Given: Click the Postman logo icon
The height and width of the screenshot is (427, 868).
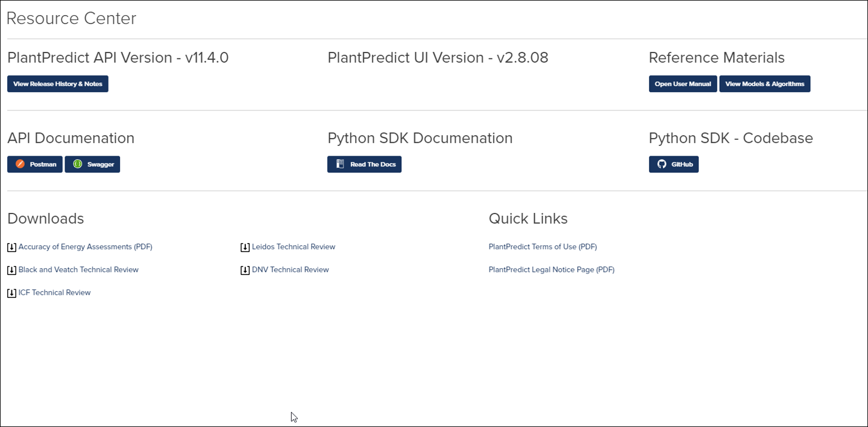Looking at the screenshot, I should click(x=20, y=164).
